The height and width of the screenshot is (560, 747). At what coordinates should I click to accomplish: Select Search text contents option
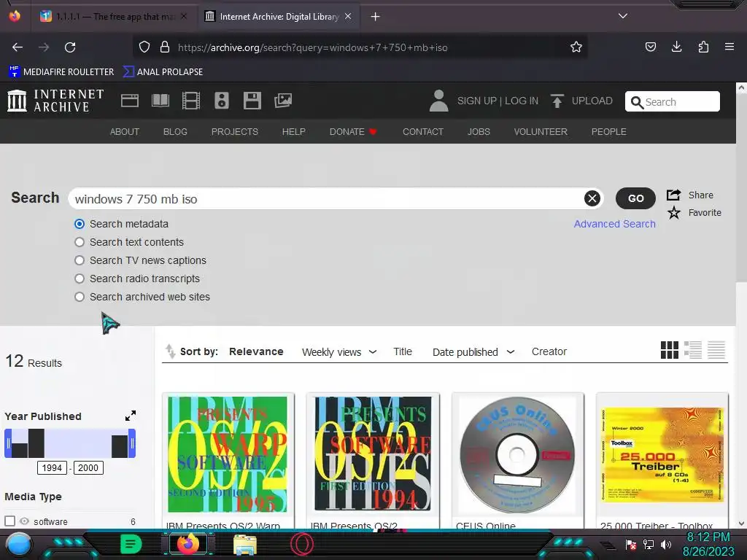pyautogui.click(x=80, y=242)
